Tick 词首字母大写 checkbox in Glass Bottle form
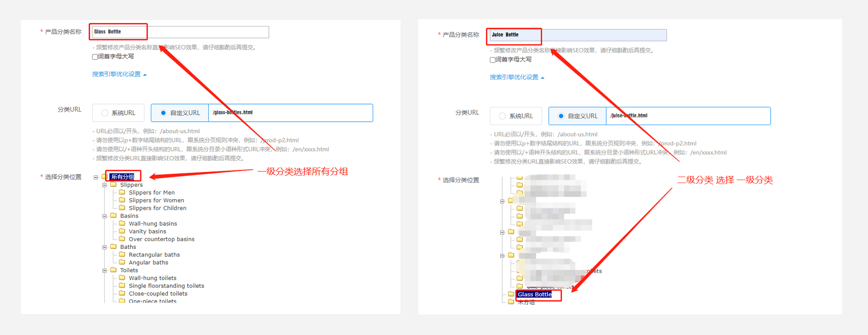Viewport: 868px width, 335px height. click(95, 57)
